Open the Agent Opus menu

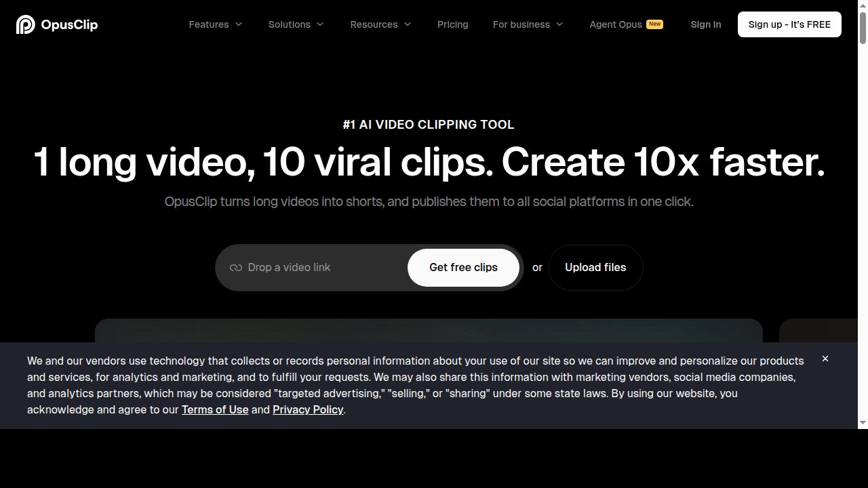pos(616,24)
